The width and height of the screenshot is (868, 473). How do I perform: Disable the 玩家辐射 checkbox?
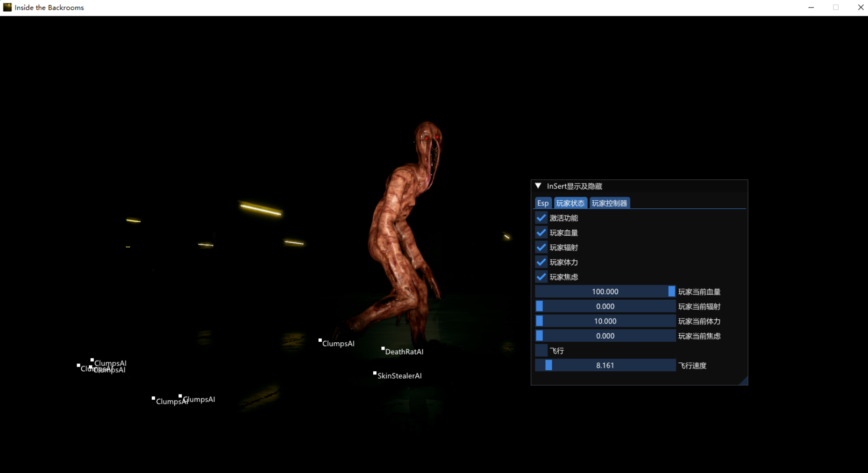point(541,247)
